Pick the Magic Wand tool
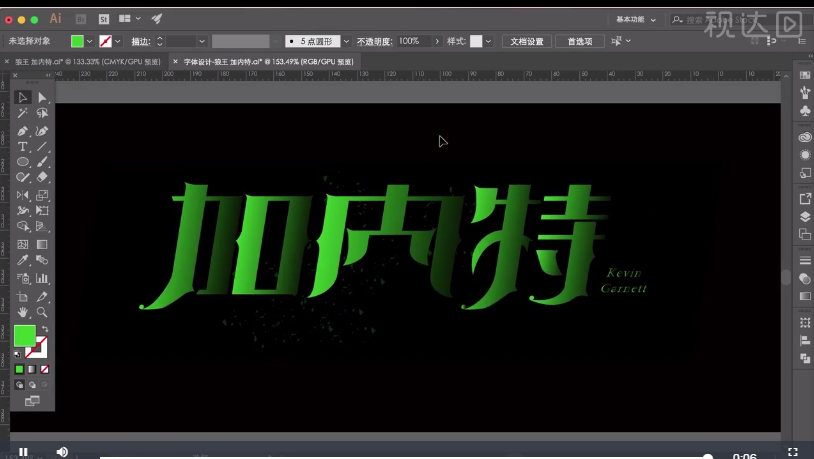Image resolution: width=814 pixels, height=459 pixels. [x=22, y=113]
